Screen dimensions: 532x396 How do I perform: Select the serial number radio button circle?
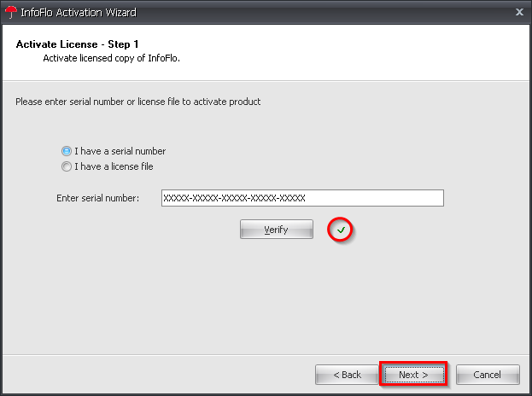click(67, 151)
